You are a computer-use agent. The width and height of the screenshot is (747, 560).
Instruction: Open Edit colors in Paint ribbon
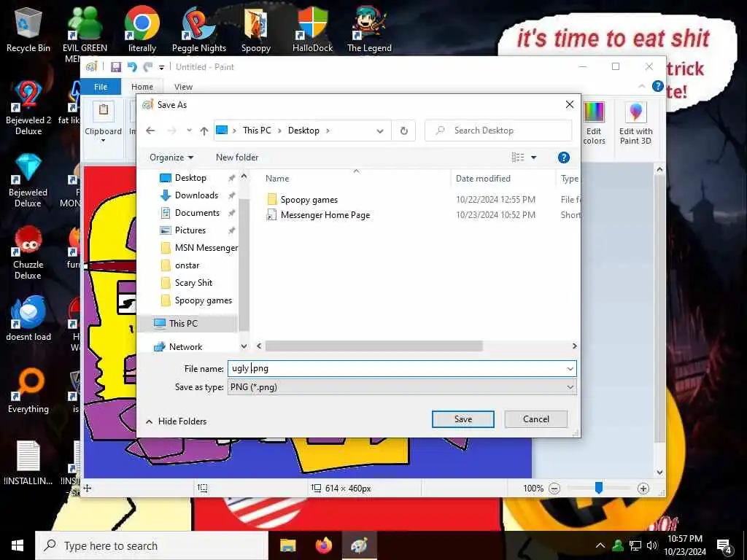[x=594, y=122]
